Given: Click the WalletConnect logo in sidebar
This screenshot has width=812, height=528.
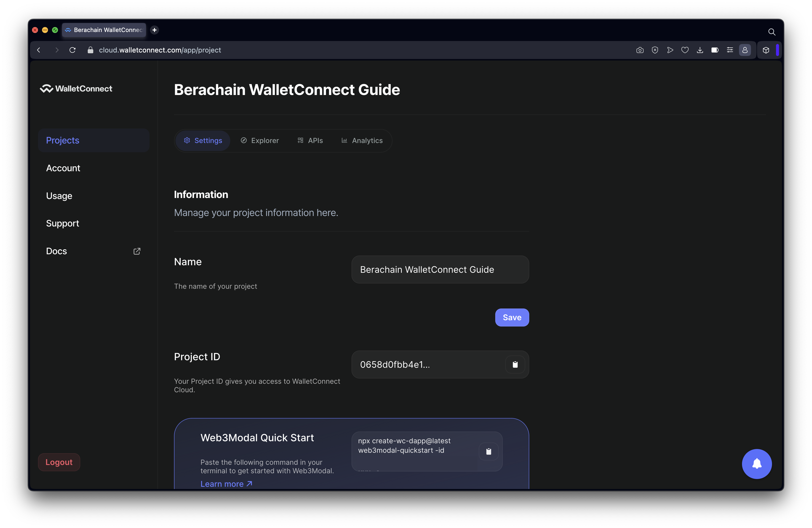Looking at the screenshot, I should 76,89.
